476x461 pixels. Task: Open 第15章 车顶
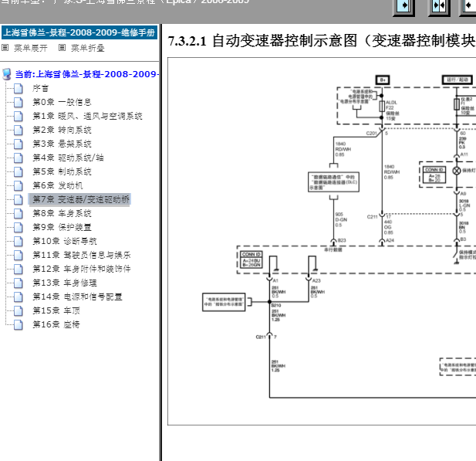(56, 310)
